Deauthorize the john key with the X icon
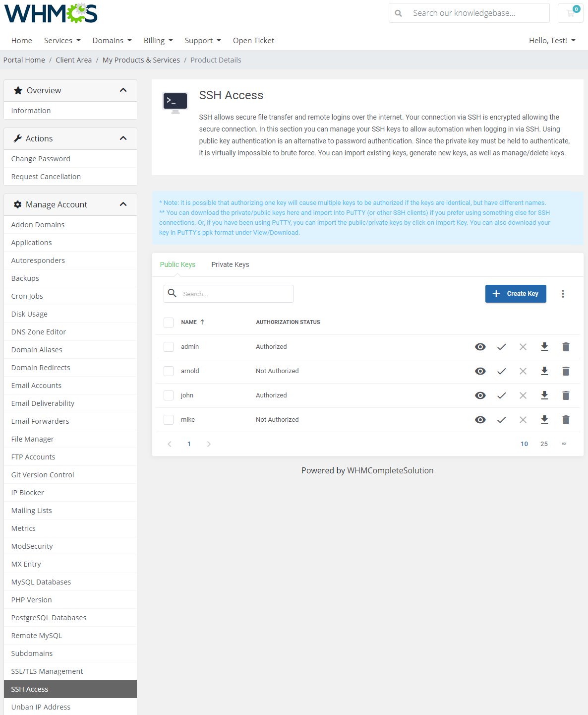The width and height of the screenshot is (588, 715). pyautogui.click(x=523, y=395)
